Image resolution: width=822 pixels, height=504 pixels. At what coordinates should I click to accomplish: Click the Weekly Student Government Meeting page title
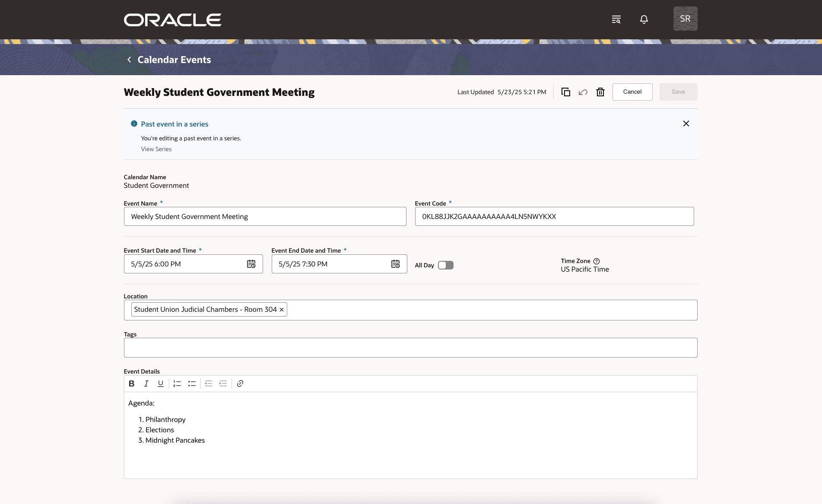coord(219,92)
